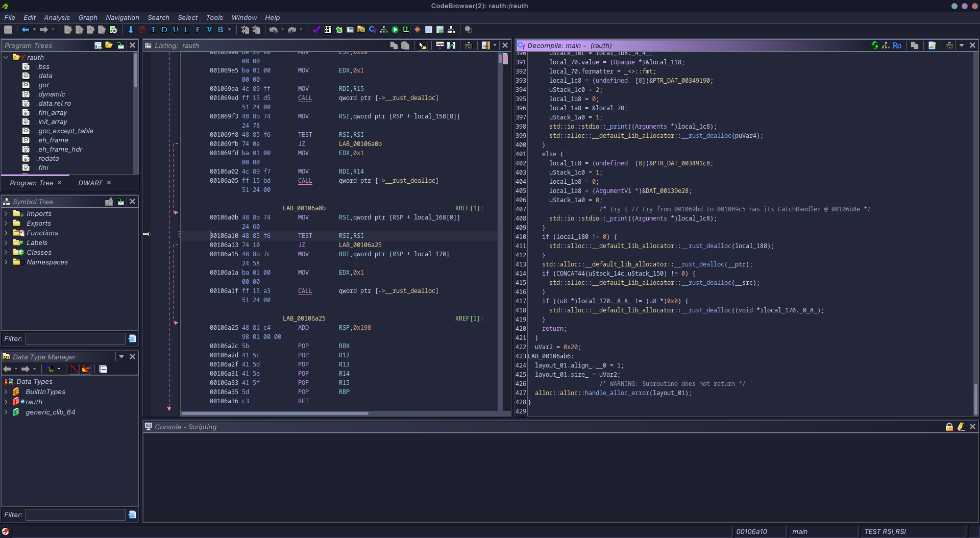Click the orange diamond toolbar icon

pos(417,30)
